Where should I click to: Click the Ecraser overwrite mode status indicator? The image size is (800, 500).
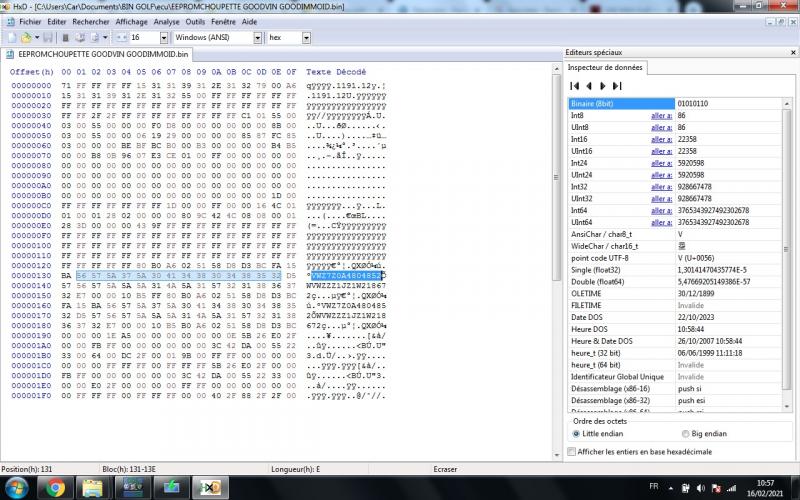click(x=445, y=469)
